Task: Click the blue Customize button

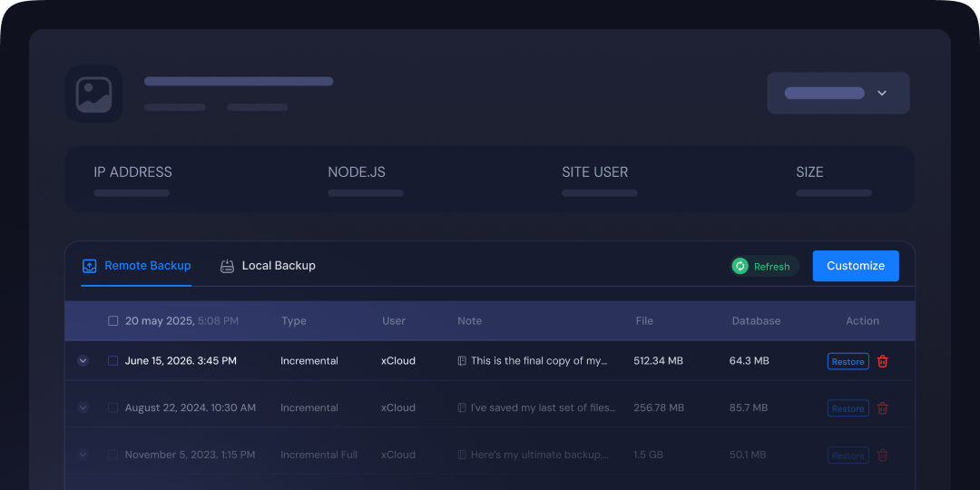Action: point(855,266)
